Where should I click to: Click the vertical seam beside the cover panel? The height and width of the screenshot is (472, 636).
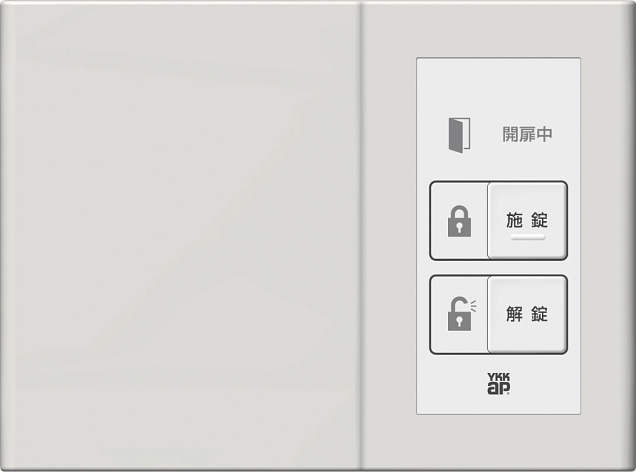(x=361, y=236)
